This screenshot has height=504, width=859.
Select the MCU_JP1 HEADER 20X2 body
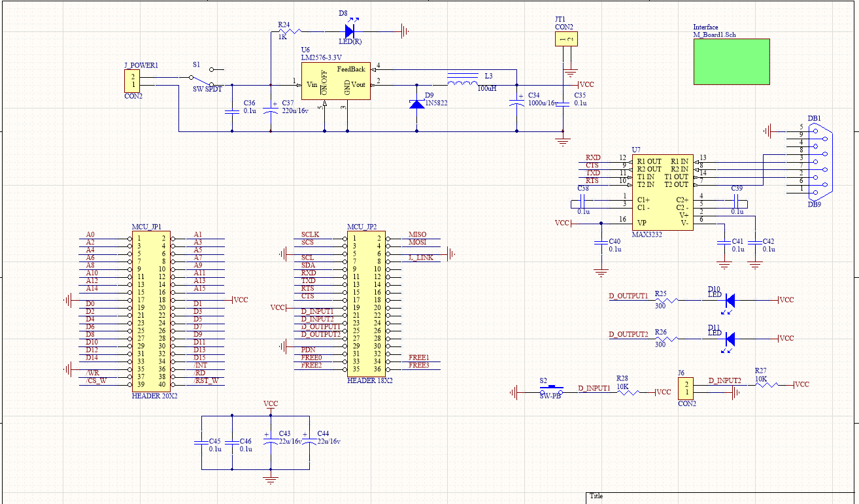(152, 311)
